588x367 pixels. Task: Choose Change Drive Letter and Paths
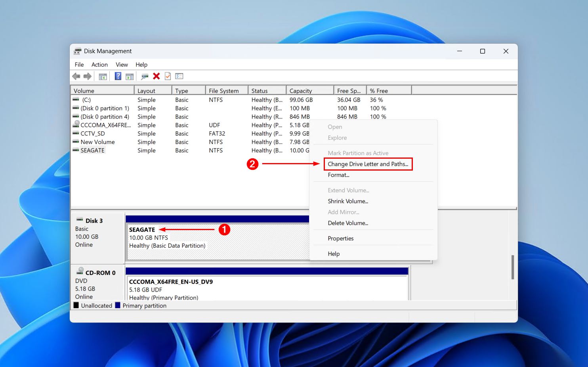[x=368, y=164]
